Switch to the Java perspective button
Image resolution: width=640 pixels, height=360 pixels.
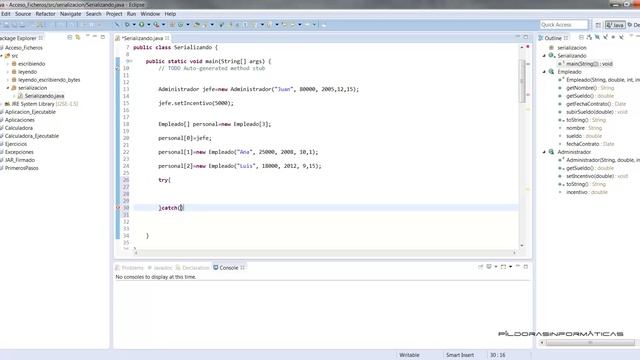pyautogui.click(x=615, y=25)
